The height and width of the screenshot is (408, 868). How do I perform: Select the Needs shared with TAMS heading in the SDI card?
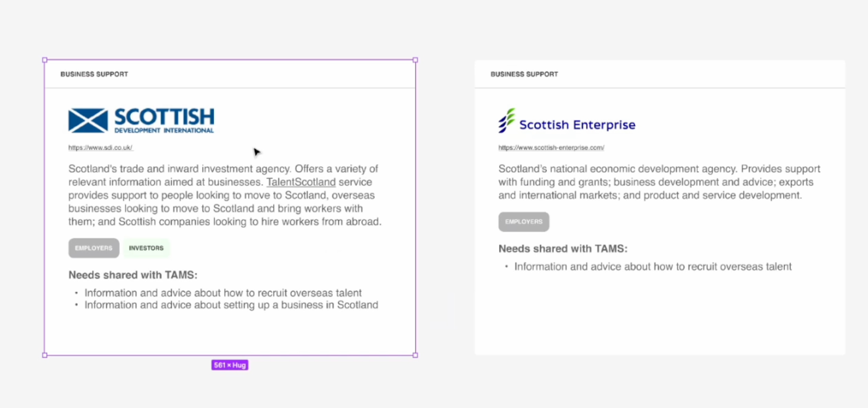point(133,275)
